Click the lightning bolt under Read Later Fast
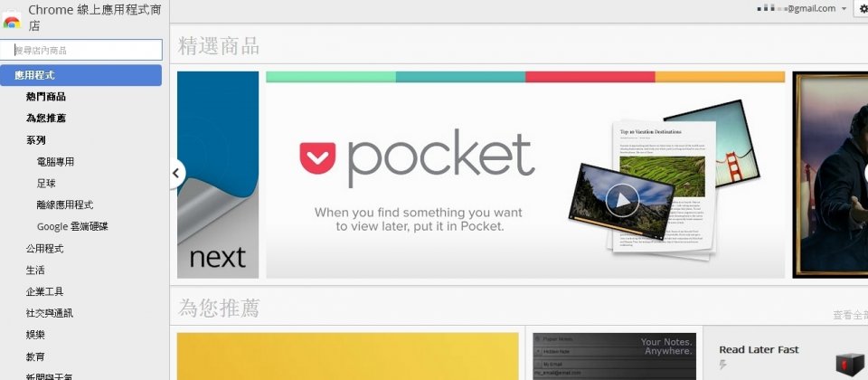Viewport: 868px width, 380px height. pos(723,365)
